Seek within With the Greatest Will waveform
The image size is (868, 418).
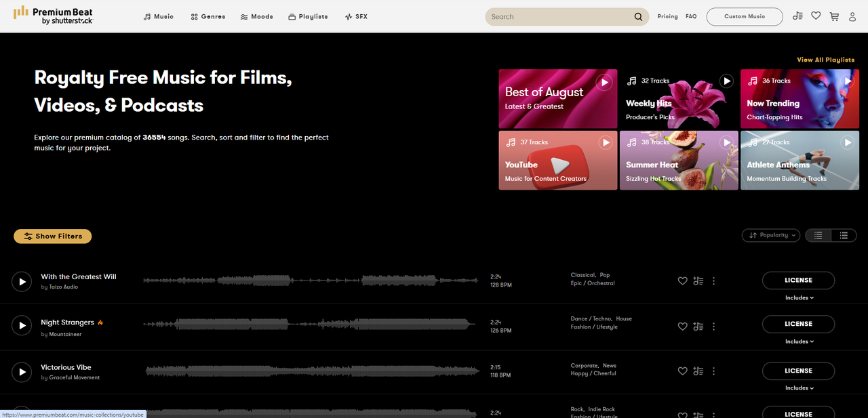pos(311,280)
